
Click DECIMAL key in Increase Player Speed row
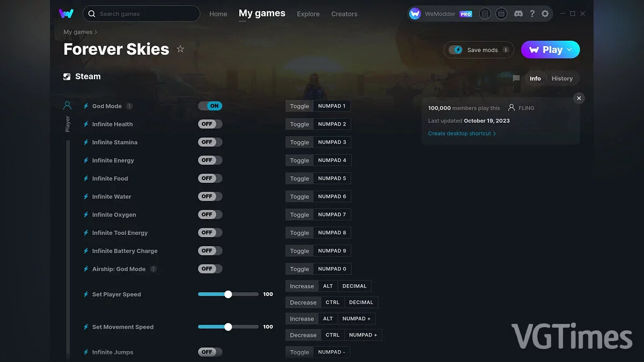point(354,286)
